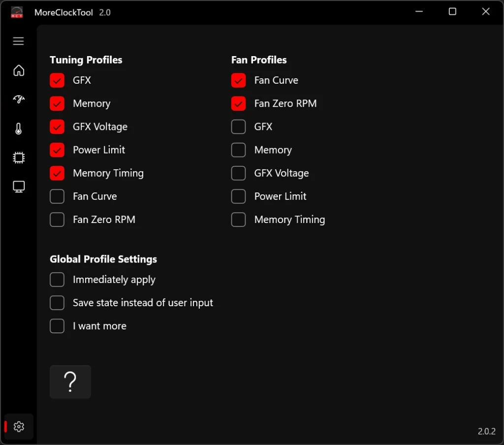Go to the Home page icon

click(x=19, y=70)
